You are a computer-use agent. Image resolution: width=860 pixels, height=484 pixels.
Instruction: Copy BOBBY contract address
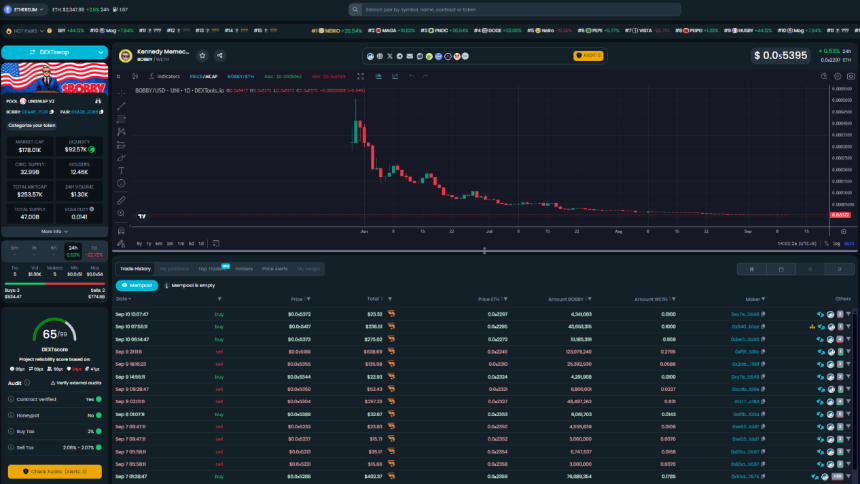coord(52,112)
